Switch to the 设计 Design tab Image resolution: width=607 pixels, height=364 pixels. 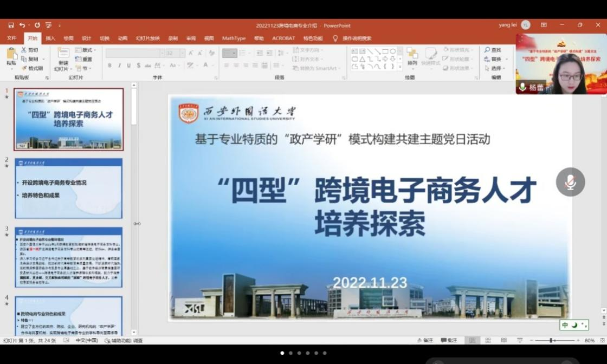pyautogui.click(x=86, y=38)
